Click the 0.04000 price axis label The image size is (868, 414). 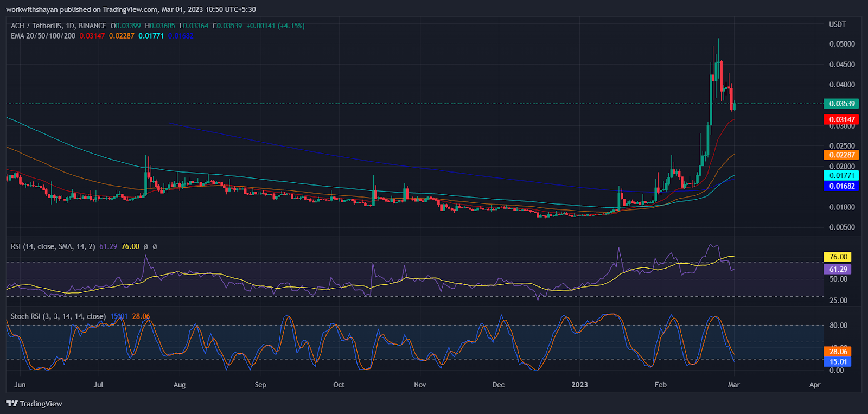[842, 85]
